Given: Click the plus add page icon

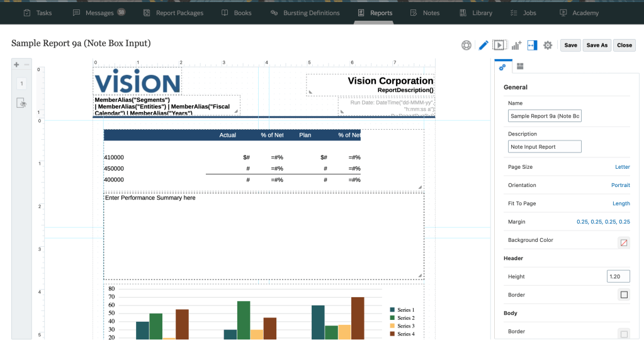Looking at the screenshot, I should pyautogui.click(x=16, y=65).
